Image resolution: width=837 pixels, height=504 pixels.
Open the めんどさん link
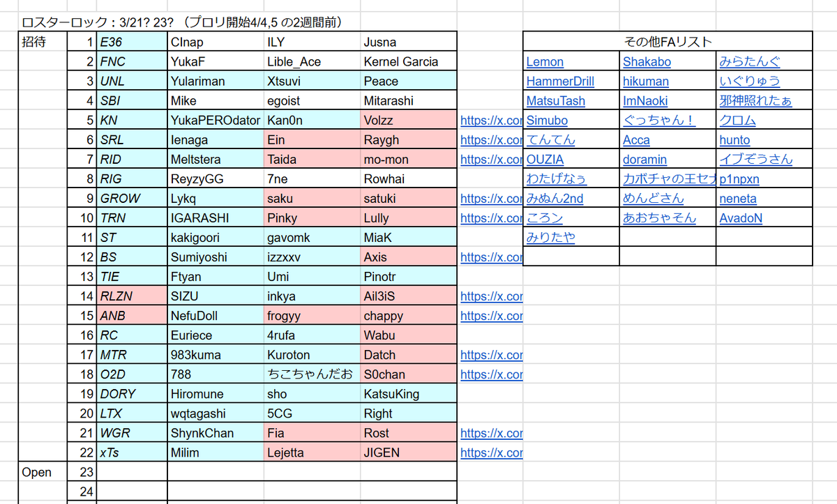point(654,198)
